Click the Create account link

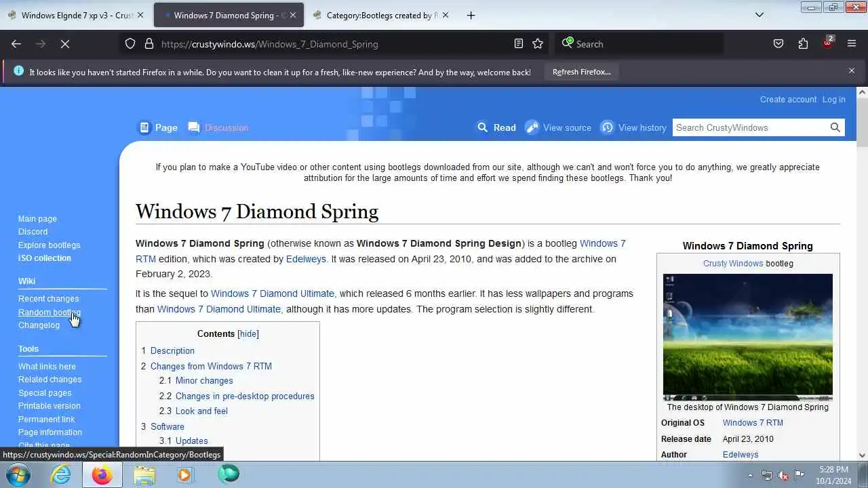(x=788, y=100)
